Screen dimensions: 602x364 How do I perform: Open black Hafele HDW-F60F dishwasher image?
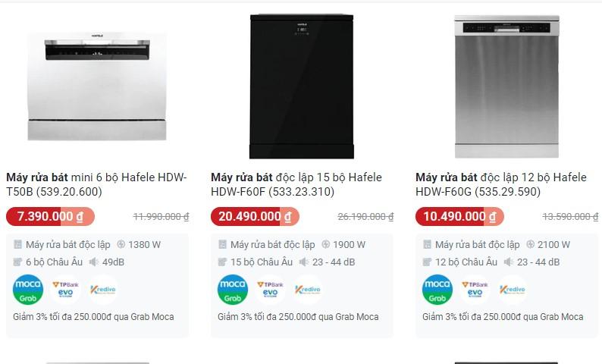[x=302, y=85]
